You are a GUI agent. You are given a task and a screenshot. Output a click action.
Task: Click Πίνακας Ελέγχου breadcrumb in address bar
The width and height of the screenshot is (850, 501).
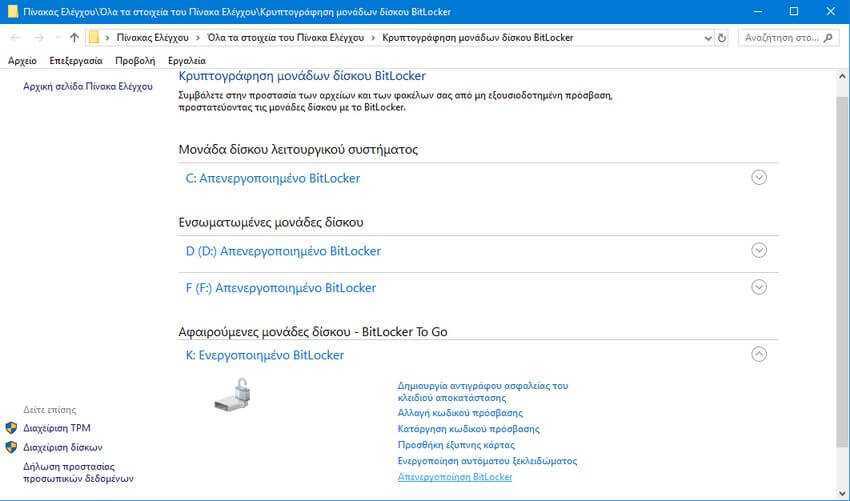[x=153, y=37]
